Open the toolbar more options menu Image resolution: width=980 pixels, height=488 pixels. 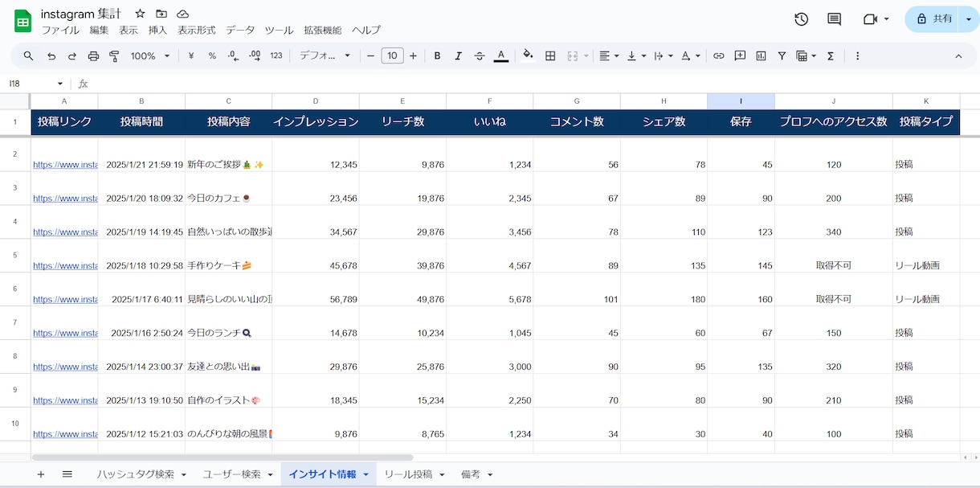point(858,56)
